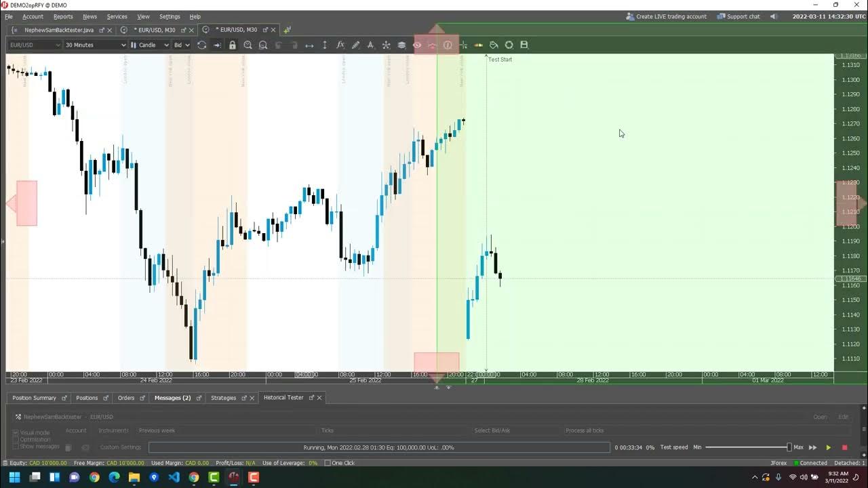The width and height of the screenshot is (868, 488).
Task: Click the red stop tester button
Action: [x=844, y=447]
